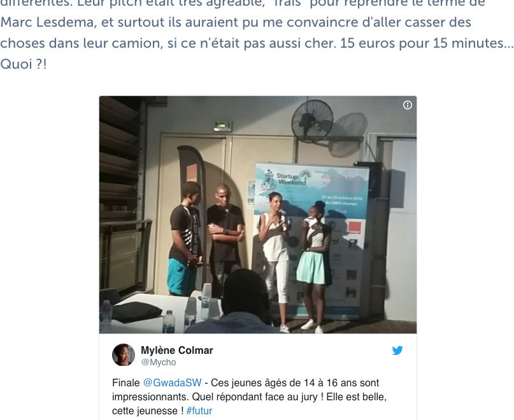Click the boy wearing blue shorts
The image size is (514, 420).
coord(185,239)
